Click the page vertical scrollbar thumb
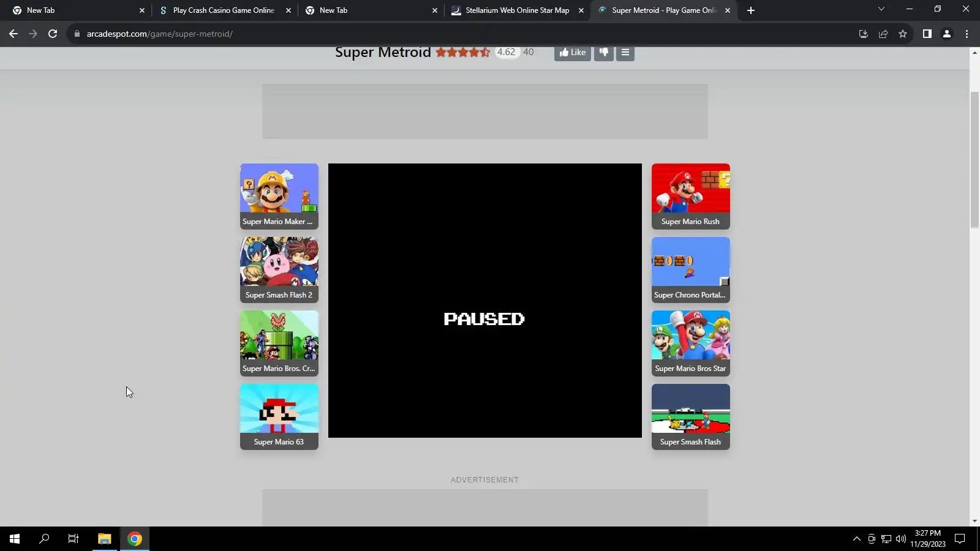 (974, 160)
